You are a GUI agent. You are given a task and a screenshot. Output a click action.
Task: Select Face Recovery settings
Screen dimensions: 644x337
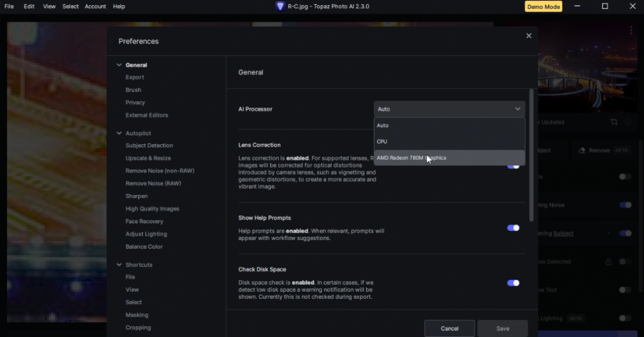(144, 221)
